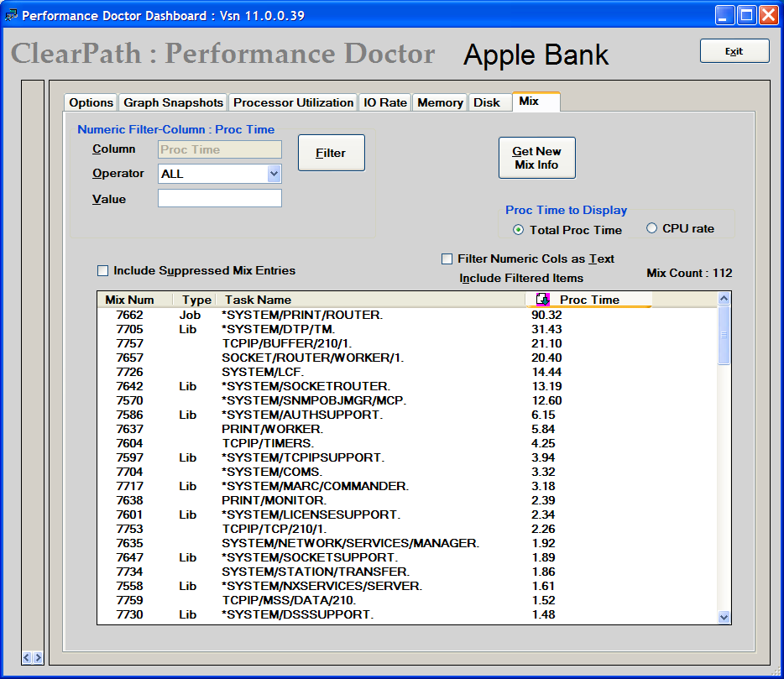
Task: Enable Include Suppressed Mix Entries checkbox
Action: 102,270
